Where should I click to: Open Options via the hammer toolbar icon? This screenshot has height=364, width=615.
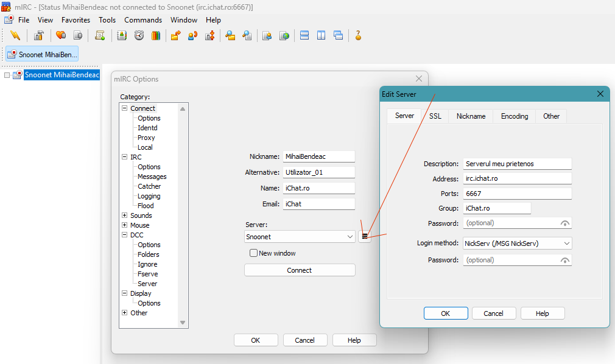point(38,35)
